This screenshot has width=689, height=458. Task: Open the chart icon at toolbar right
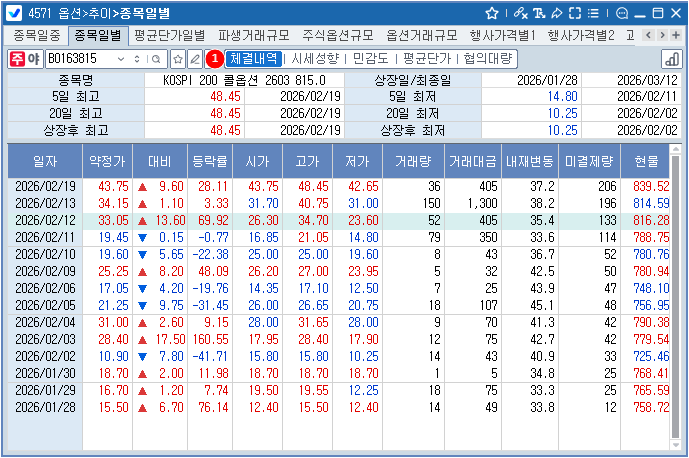pyautogui.click(x=672, y=59)
